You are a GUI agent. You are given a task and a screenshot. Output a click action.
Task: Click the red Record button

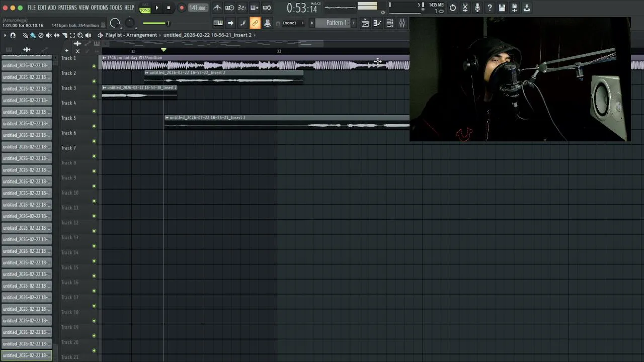pyautogui.click(x=182, y=8)
